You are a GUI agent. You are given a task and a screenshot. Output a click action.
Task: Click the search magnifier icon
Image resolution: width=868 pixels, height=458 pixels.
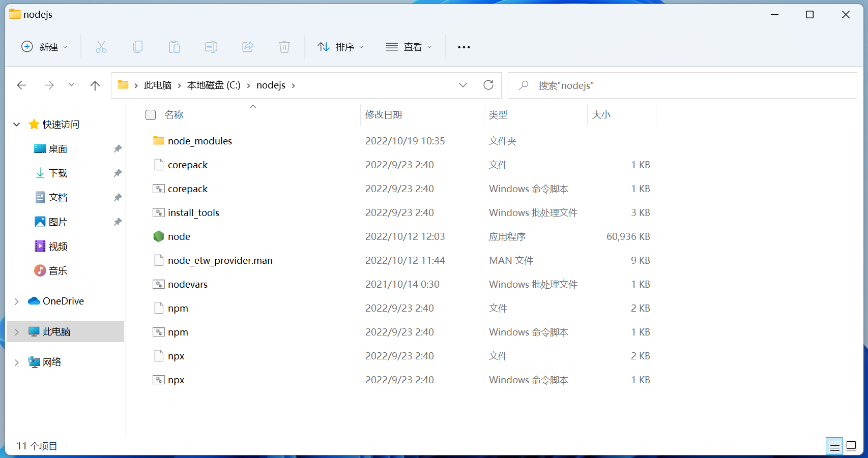[524, 85]
